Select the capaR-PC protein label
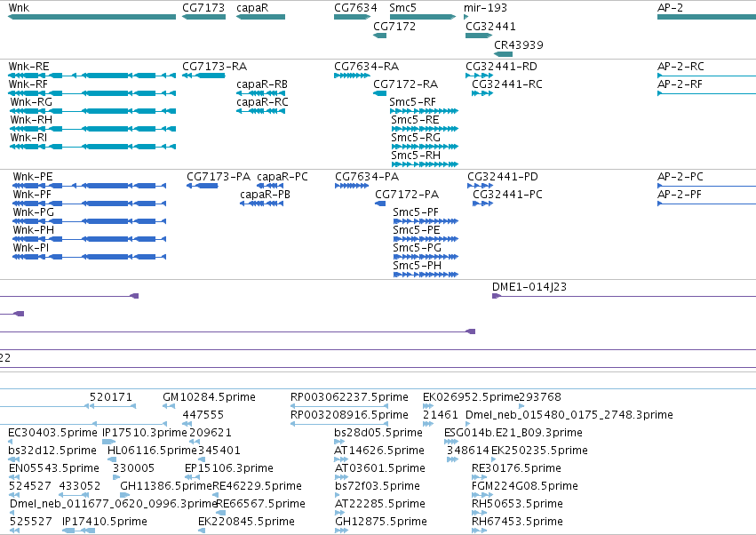The height and width of the screenshot is (535, 756). click(282, 177)
